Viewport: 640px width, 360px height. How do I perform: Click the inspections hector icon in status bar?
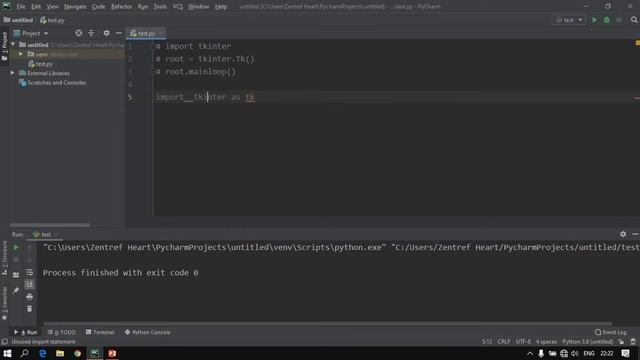633,342
